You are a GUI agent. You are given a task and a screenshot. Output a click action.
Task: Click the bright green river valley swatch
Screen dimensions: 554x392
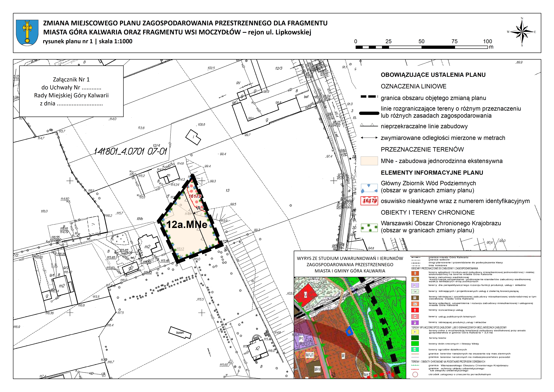point(415,344)
